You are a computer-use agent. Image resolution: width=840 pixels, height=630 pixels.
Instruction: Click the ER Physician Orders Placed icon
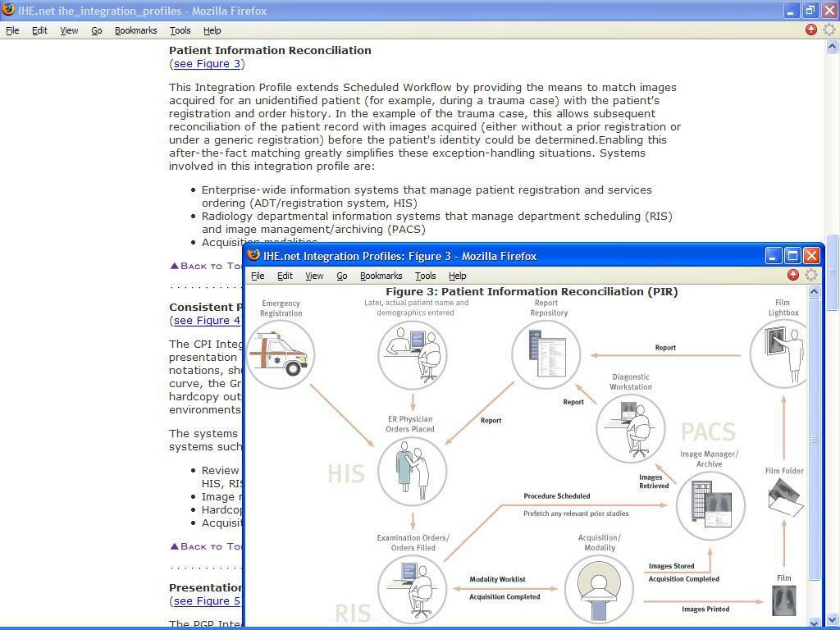(412, 471)
